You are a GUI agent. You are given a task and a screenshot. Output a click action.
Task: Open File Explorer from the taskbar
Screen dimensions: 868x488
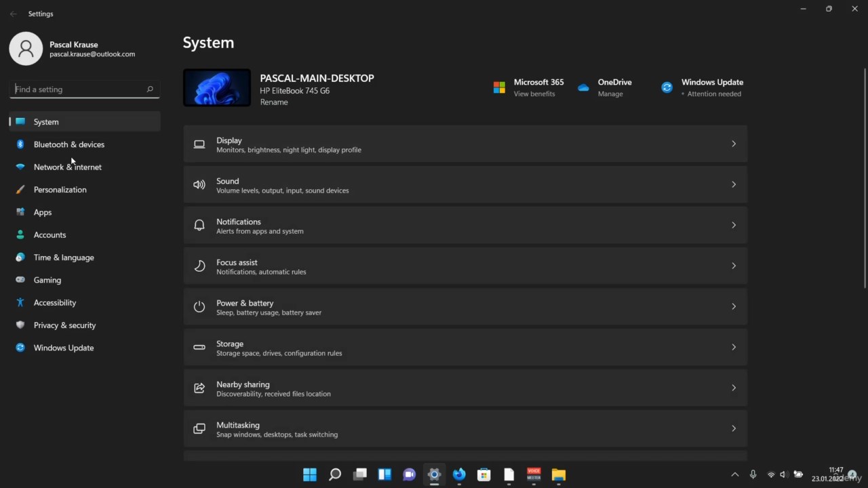pos(558,474)
